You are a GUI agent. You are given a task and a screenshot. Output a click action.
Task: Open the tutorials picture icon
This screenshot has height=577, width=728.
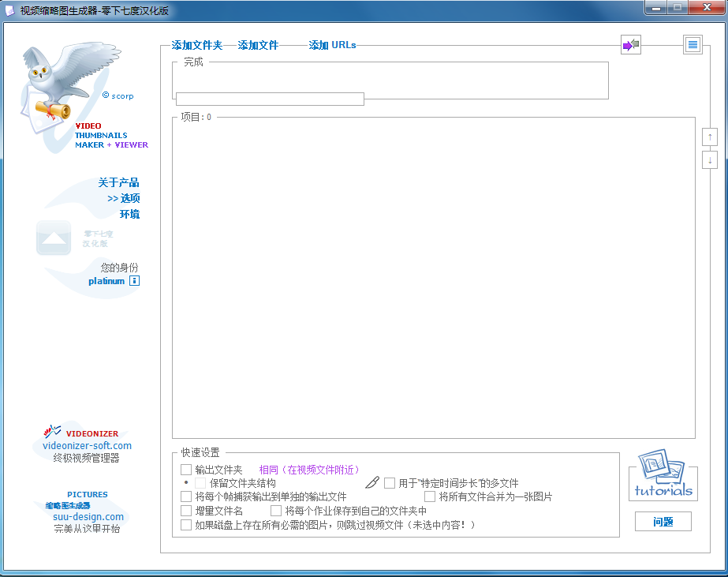(x=663, y=474)
